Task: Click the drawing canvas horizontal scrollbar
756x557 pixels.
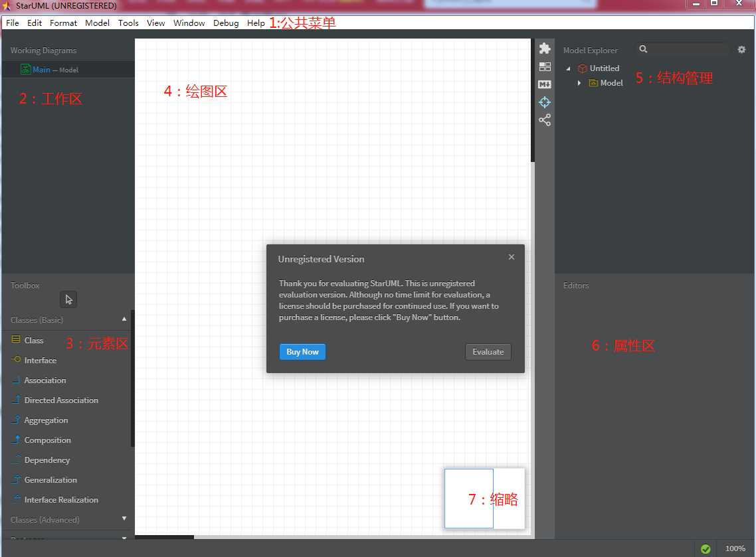Action: point(164,537)
